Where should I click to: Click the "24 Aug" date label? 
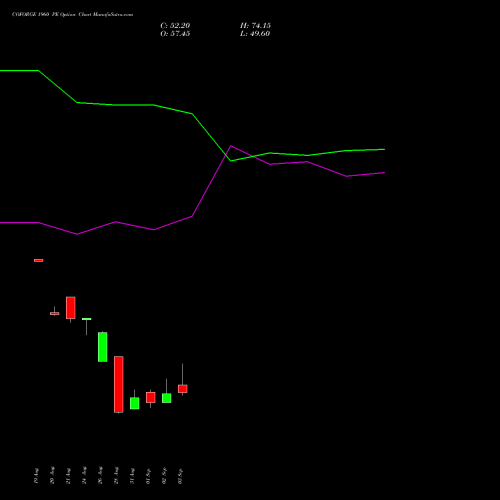click(x=84, y=475)
